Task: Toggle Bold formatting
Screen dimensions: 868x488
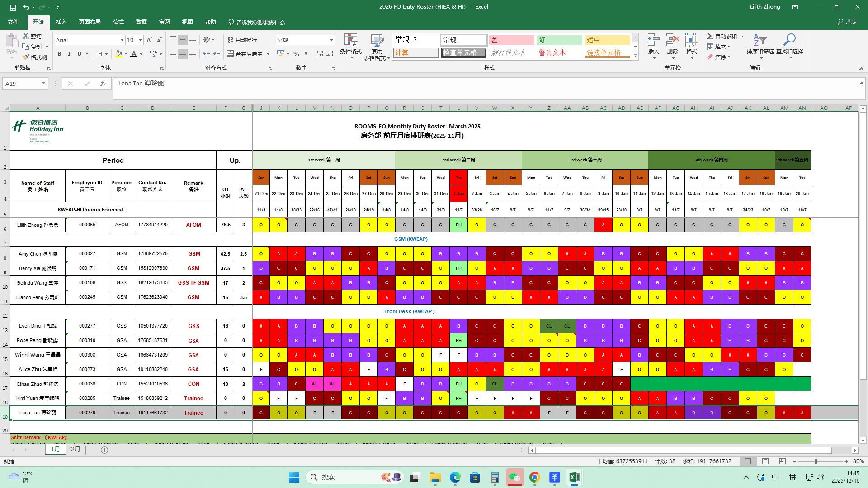Action: [59, 54]
